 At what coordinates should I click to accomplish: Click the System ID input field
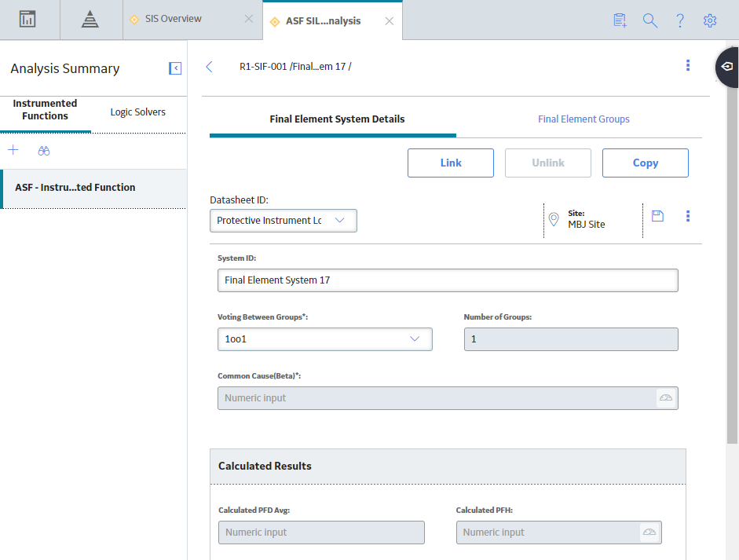coord(448,280)
